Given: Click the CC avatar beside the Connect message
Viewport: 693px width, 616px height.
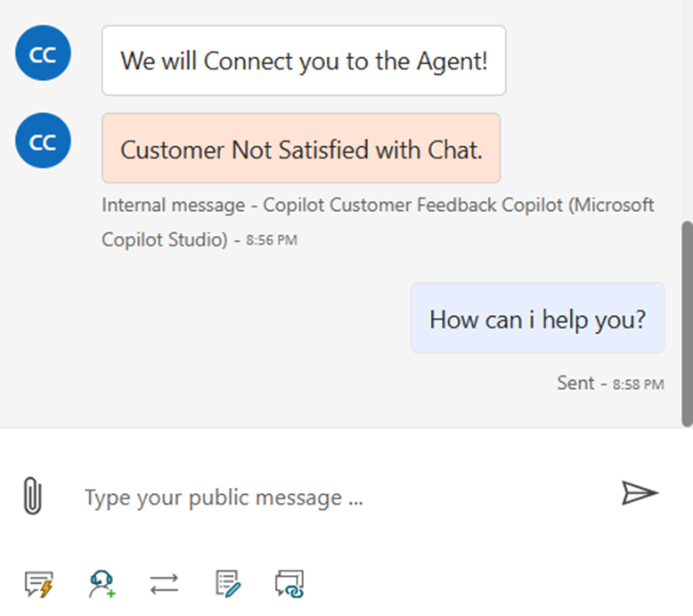Looking at the screenshot, I should pyautogui.click(x=43, y=54).
